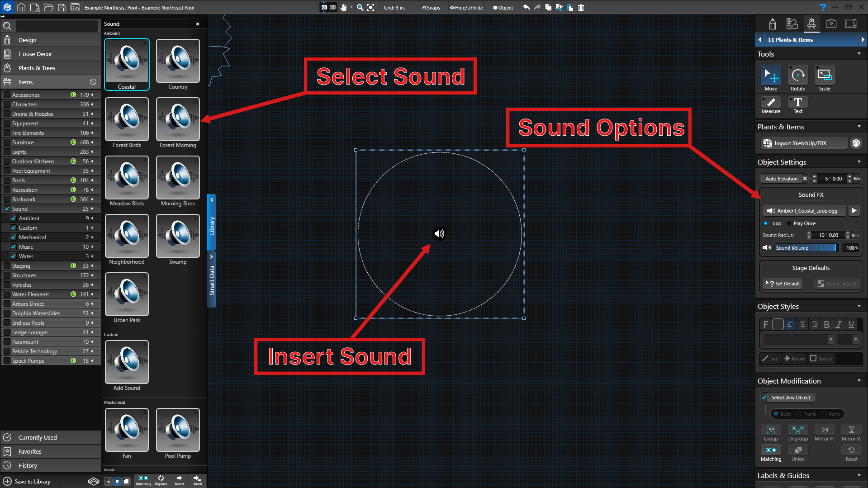Viewport: 868px width, 488px height.
Task: Play the Ambient_Coastal_Loop sound preview
Action: (x=854, y=211)
